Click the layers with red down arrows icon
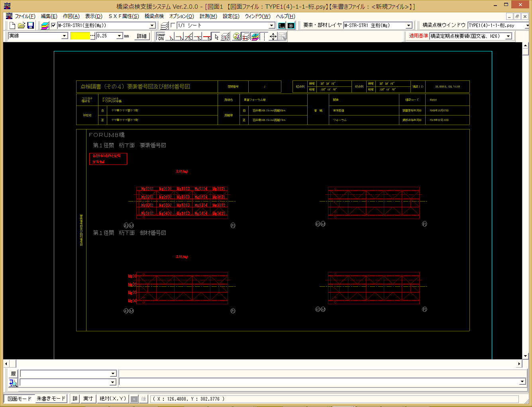The height and width of the screenshot is (407, 532). 246,37
